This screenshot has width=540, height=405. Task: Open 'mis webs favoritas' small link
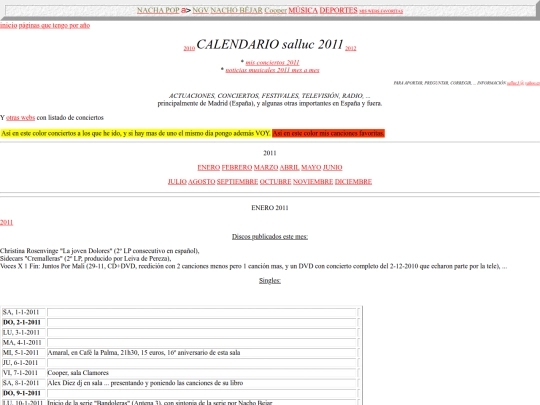[381, 11]
